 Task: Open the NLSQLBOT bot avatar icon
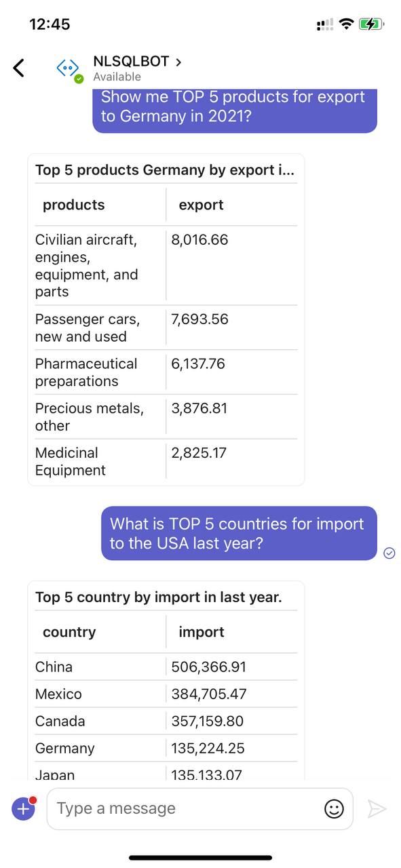click(67, 68)
